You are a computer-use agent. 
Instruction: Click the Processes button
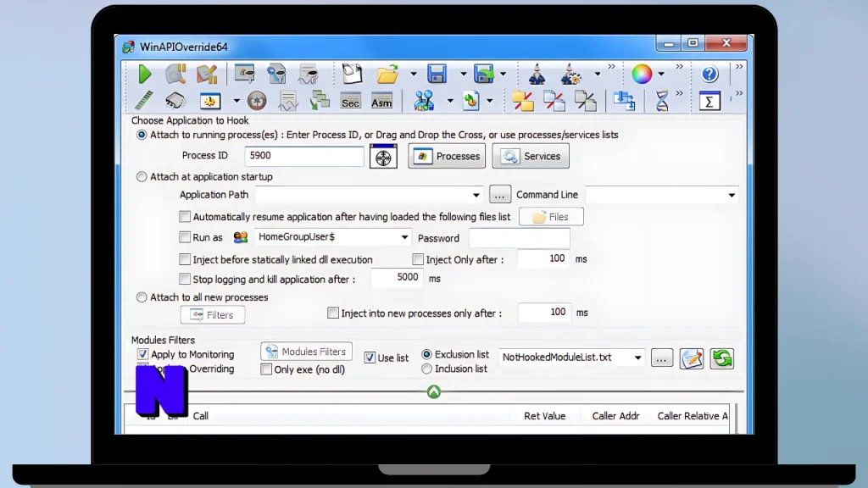click(447, 156)
